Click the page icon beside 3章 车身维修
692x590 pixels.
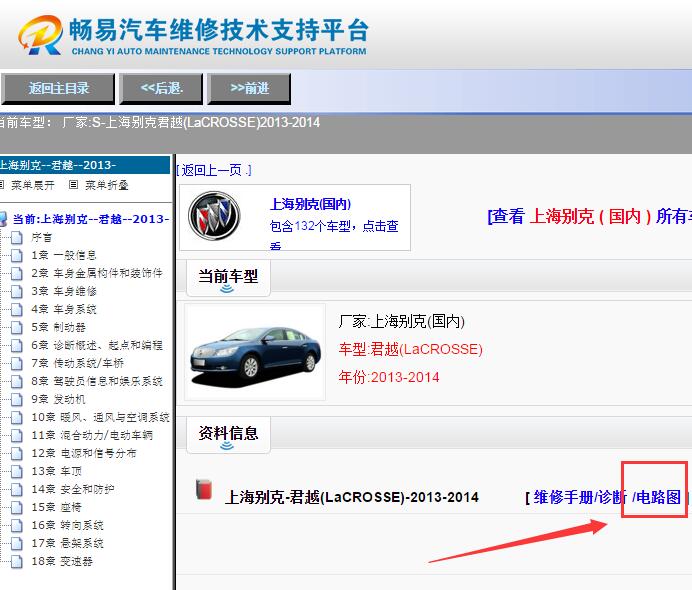[17, 291]
